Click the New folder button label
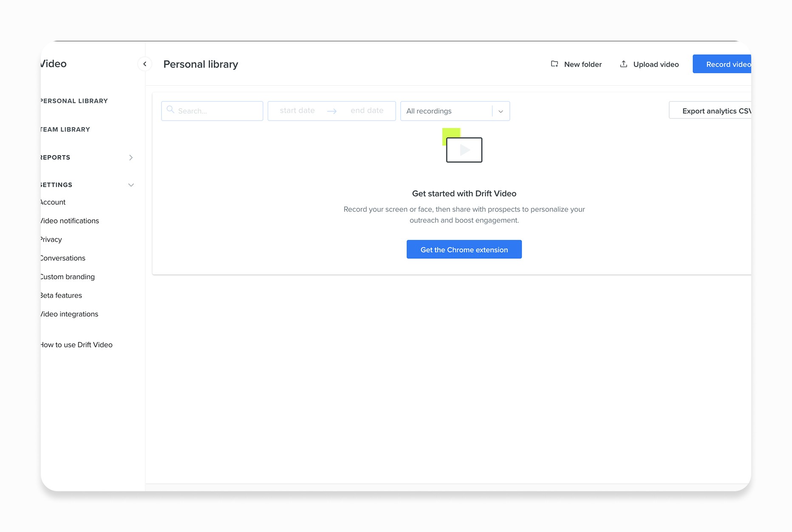The image size is (792, 532). tap(583, 64)
